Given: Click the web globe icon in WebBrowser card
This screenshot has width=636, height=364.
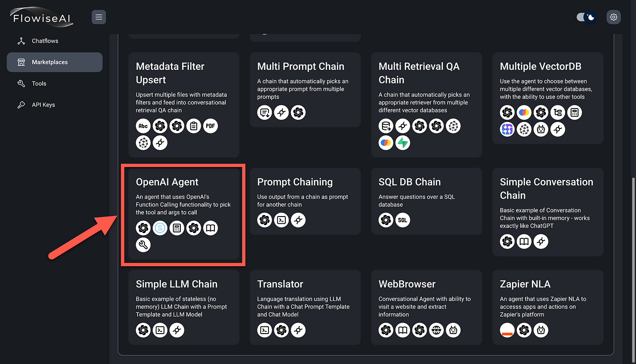Looking at the screenshot, I should (437, 330).
